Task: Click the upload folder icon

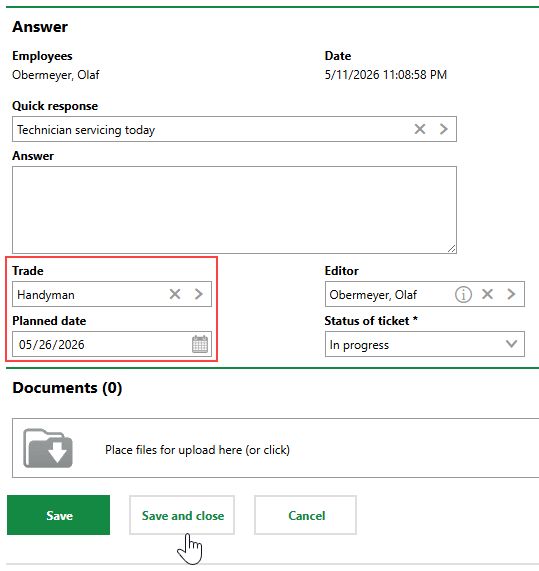Action: point(48,448)
